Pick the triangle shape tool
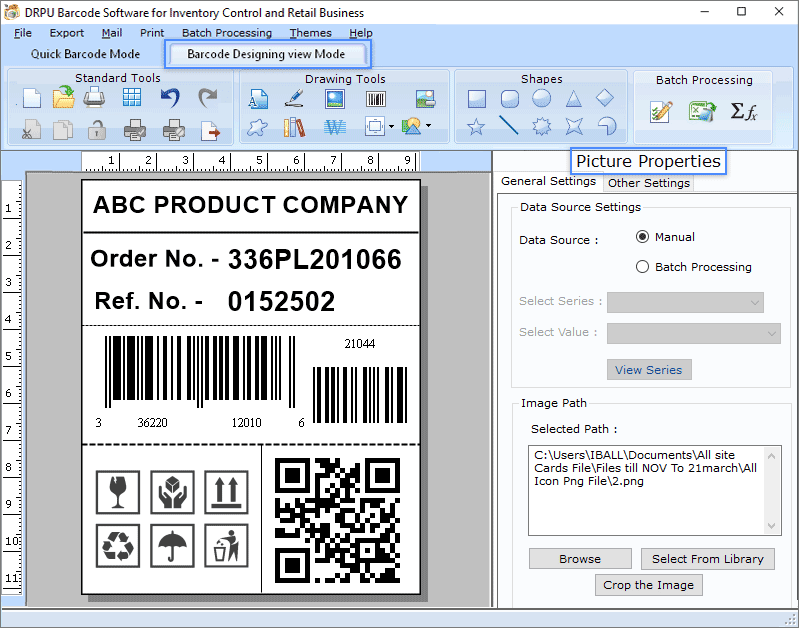 (x=573, y=98)
